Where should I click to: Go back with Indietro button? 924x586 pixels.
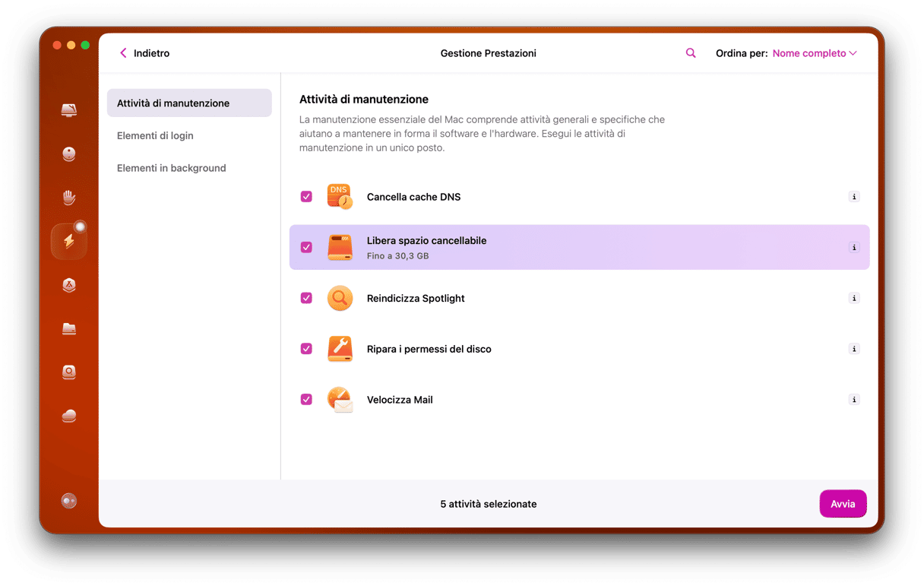coord(144,53)
